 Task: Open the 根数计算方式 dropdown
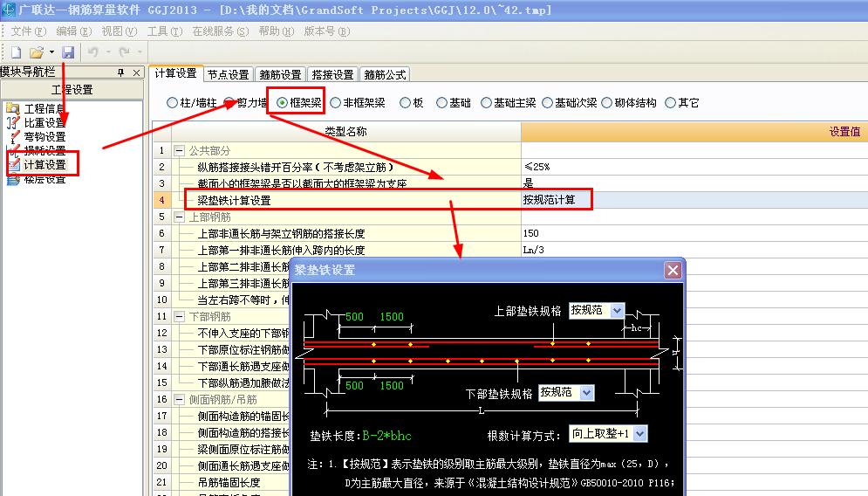coord(640,433)
